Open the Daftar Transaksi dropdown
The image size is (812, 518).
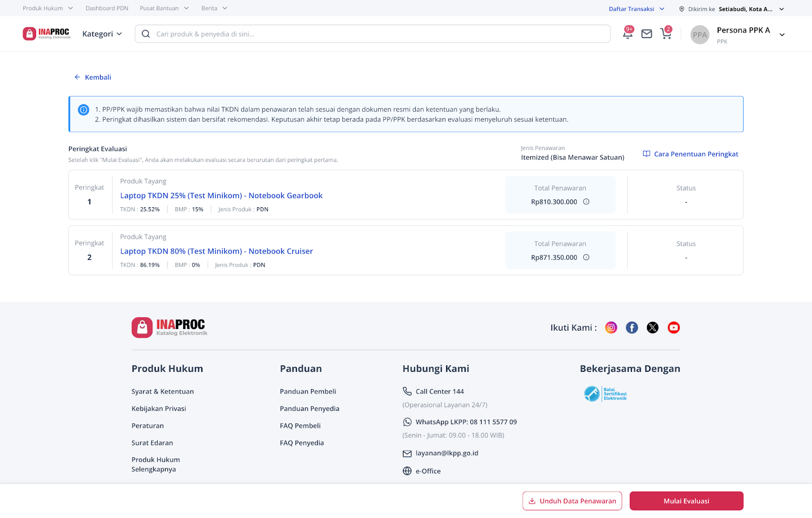636,9
